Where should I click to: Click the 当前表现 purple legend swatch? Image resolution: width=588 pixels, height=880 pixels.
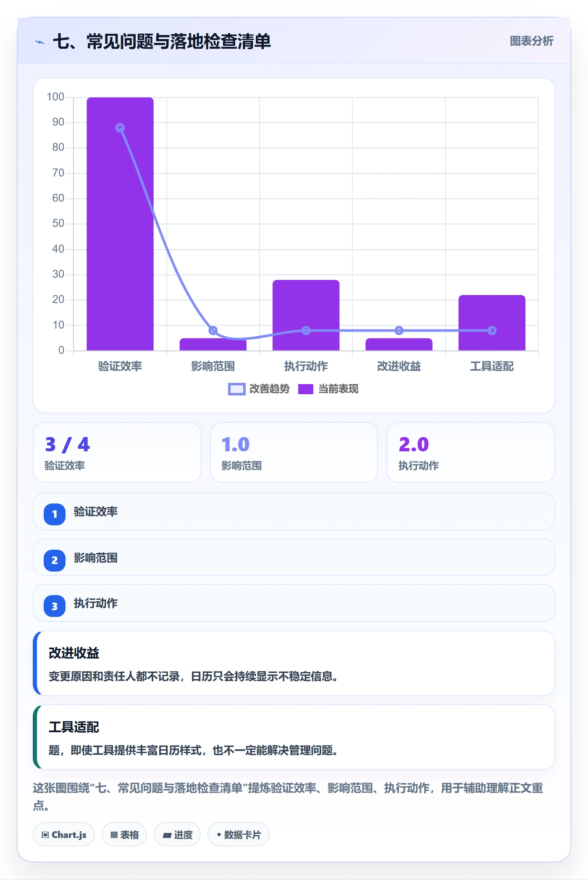[x=306, y=389]
